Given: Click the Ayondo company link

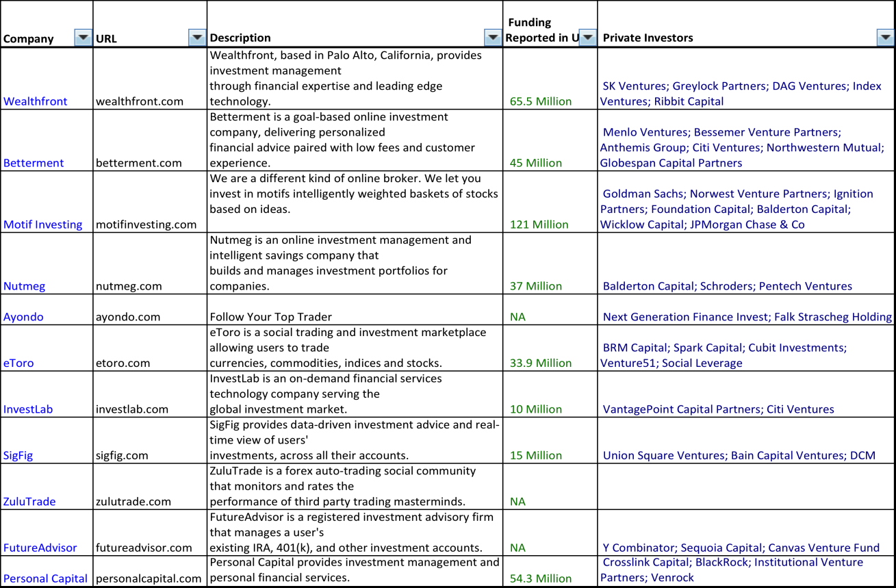Looking at the screenshot, I should 24,317.
